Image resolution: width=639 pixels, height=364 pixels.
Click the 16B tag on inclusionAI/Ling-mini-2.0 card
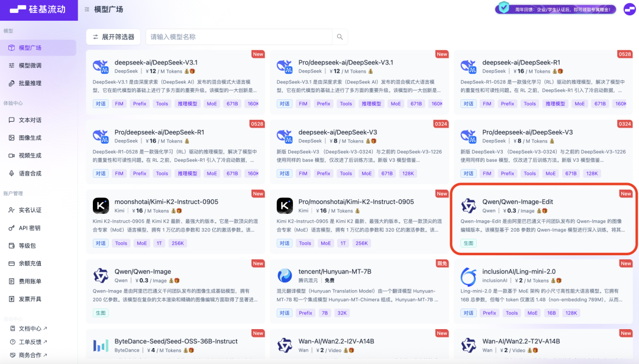[x=551, y=313]
